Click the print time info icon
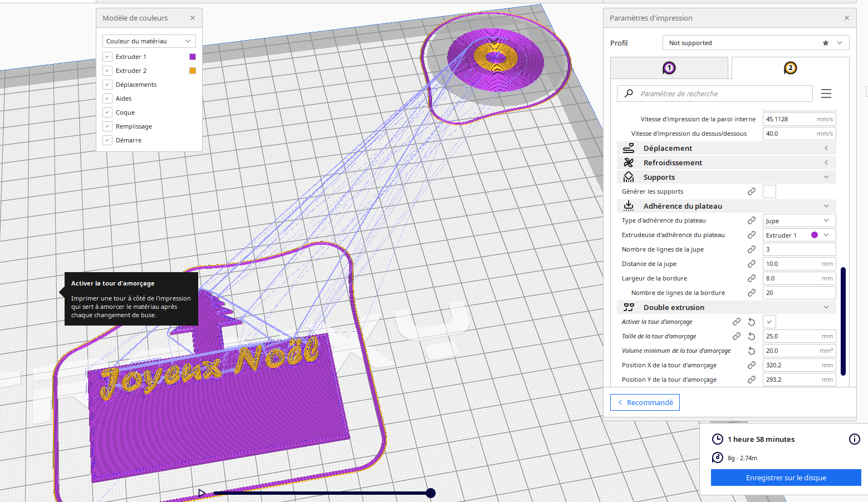868x502 pixels. pos(854,439)
